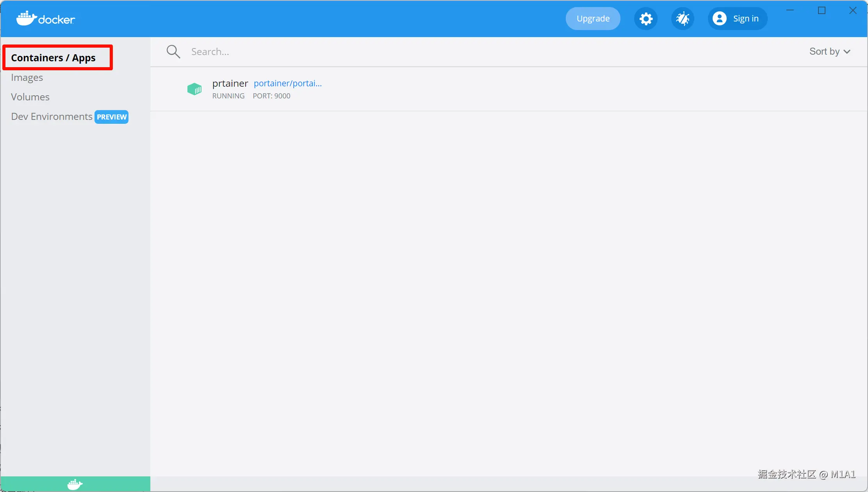Select Containers / Apps in sidebar

pos(53,58)
